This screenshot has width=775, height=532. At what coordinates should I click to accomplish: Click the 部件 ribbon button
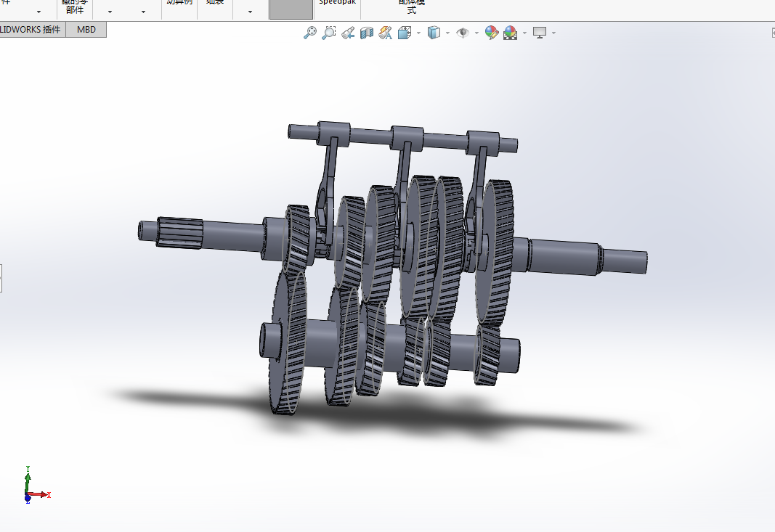[x=75, y=7]
